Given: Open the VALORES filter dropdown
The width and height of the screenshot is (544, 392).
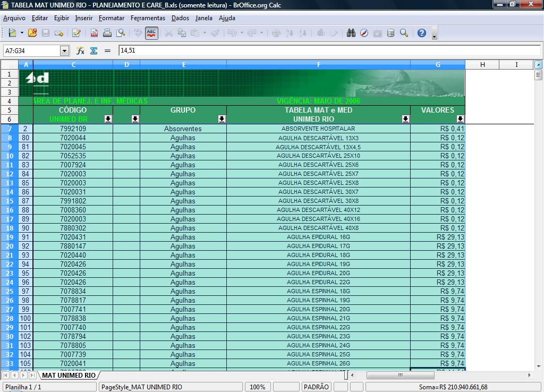Looking at the screenshot, I should click(x=461, y=119).
